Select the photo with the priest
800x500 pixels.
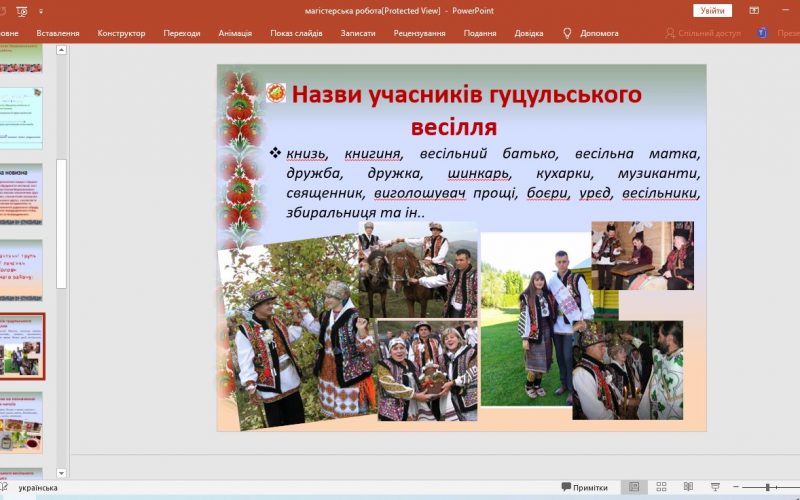tap(628, 370)
